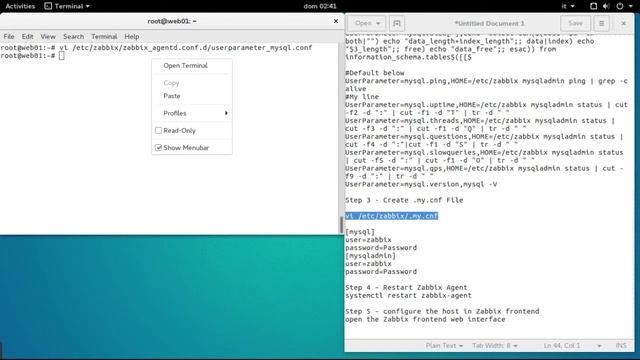Open line position dropdown arrow after Ln 44, Col 1

(x=599, y=346)
